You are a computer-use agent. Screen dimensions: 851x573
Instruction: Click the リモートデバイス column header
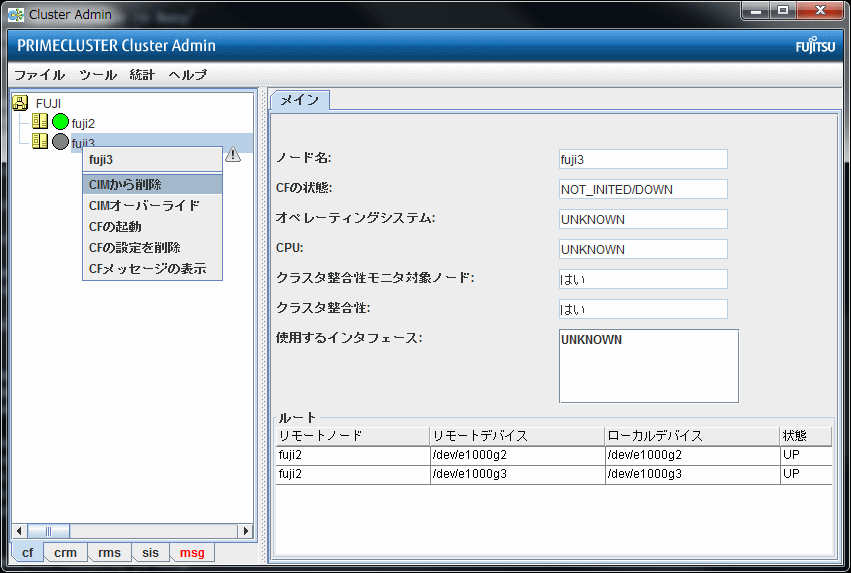(x=517, y=436)
